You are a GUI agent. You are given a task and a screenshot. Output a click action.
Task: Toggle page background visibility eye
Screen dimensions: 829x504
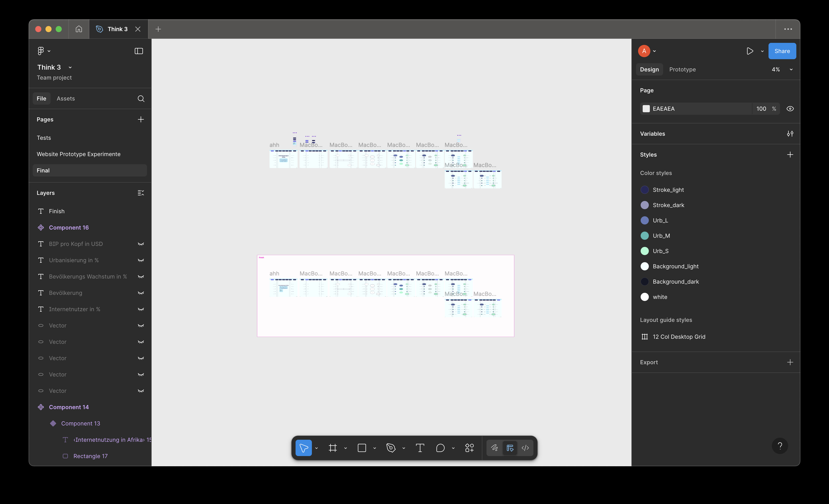point(790,109)
